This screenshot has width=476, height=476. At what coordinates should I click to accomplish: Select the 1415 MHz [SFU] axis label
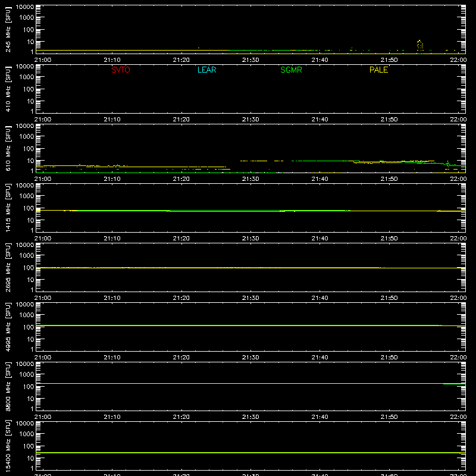(8, 208)
